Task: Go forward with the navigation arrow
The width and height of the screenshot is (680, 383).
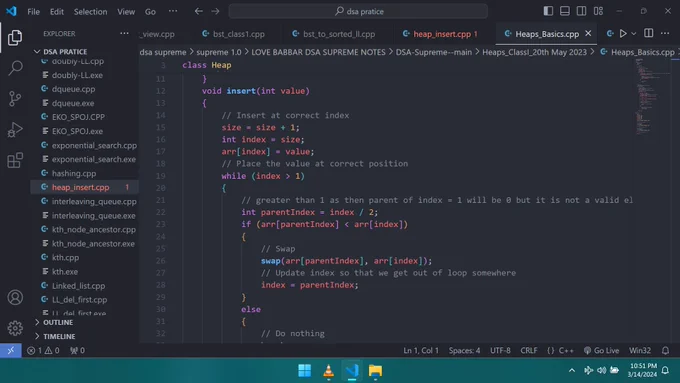Action: (215, 11)
